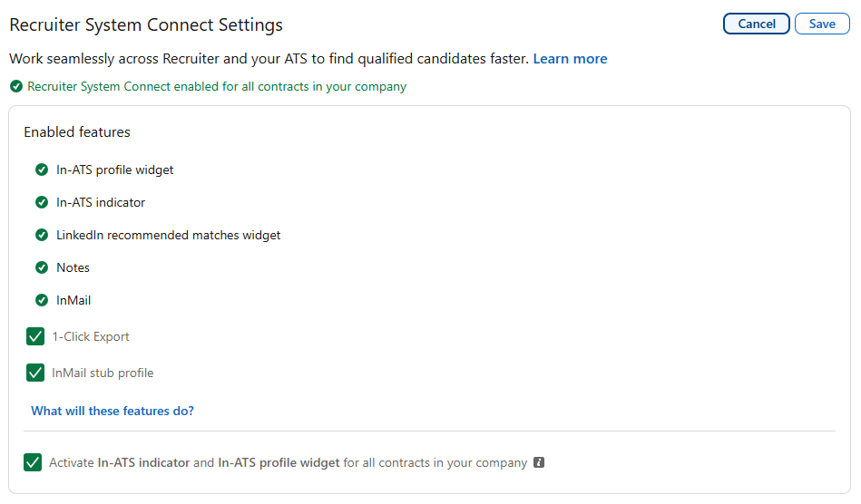Image resolution: width=861 pixels, height=504 pixels.
Task: Save the Recruiter System Connect settings
Action: [x=822, y=24]
